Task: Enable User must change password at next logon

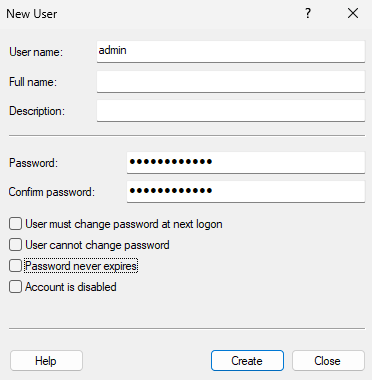Action: pyautogui.click(x=15, y=224)
